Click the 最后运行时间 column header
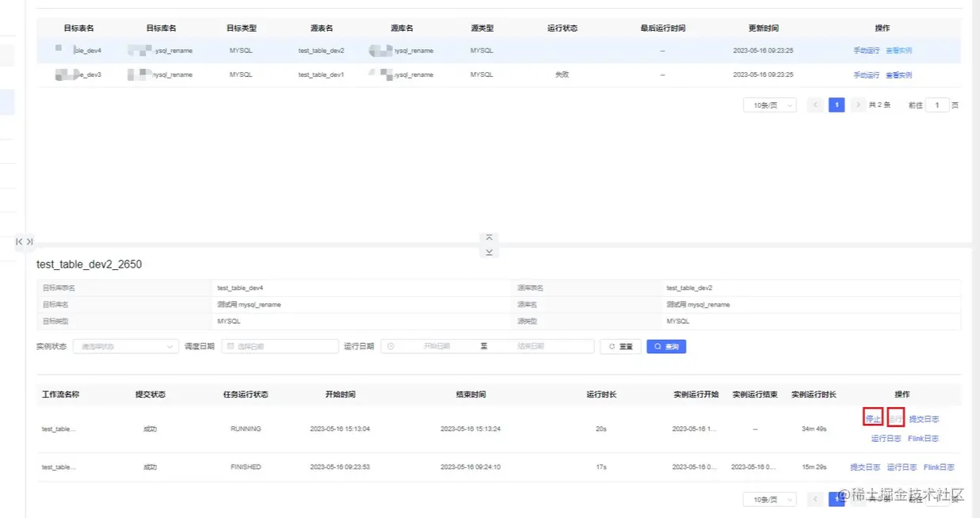980x518 pixels. click(x=662, y=28)
